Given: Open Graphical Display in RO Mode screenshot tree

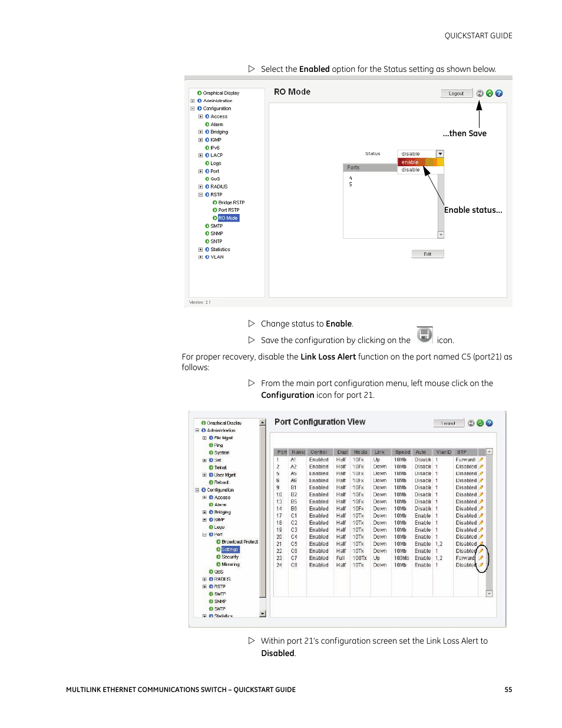Looking at the screenshot, I should 222,93.
